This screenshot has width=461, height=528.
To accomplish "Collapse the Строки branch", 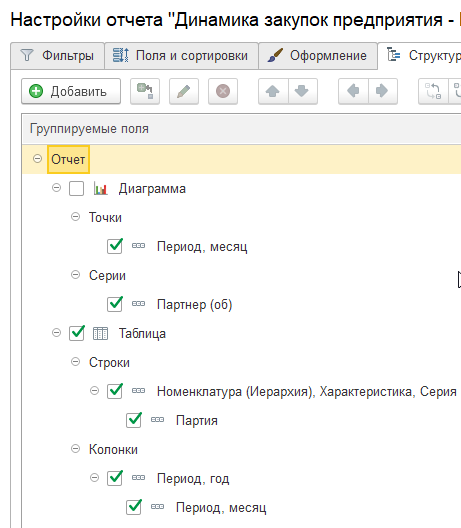I will point(75,362).
